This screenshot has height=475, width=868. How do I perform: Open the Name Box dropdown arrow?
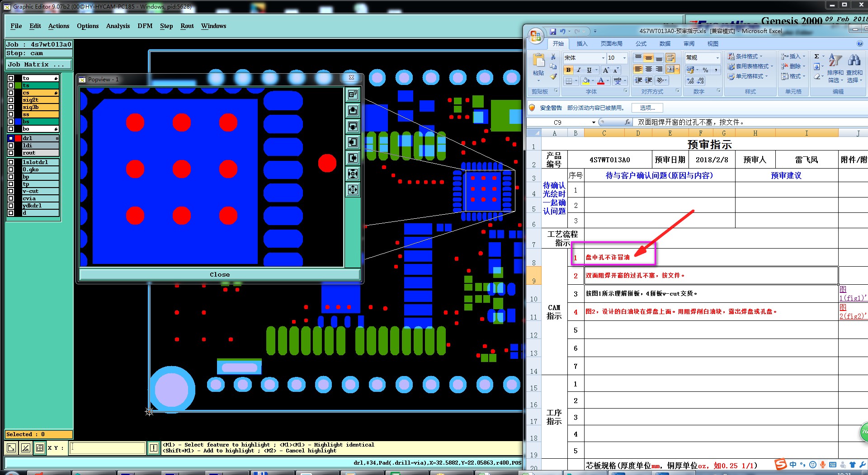[x=594, y=122]
